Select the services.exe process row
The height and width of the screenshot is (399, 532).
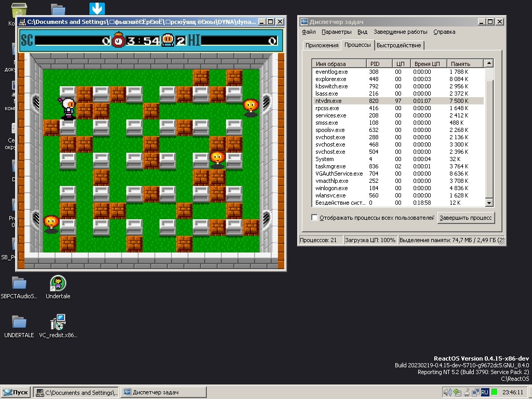click(398, 115)
